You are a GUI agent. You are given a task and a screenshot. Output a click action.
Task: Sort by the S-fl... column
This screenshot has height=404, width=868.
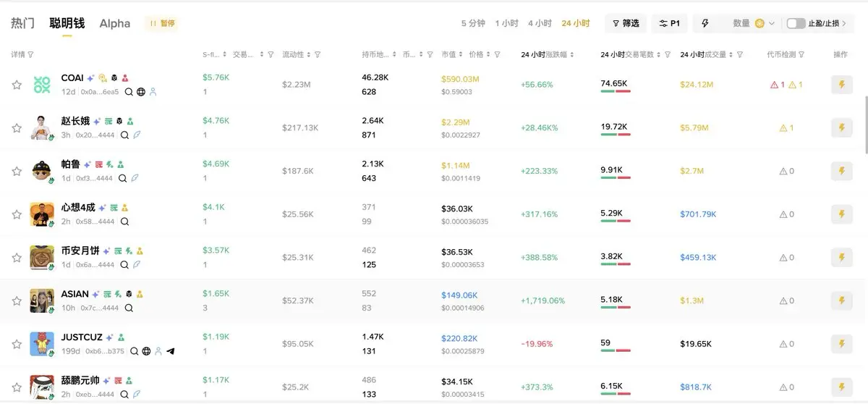226,55
